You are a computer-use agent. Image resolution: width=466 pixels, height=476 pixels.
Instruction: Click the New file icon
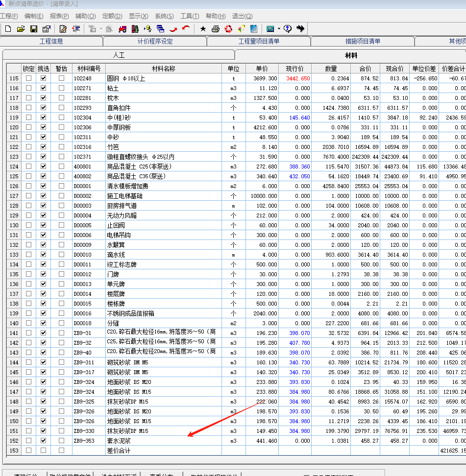tap(8, 29)
